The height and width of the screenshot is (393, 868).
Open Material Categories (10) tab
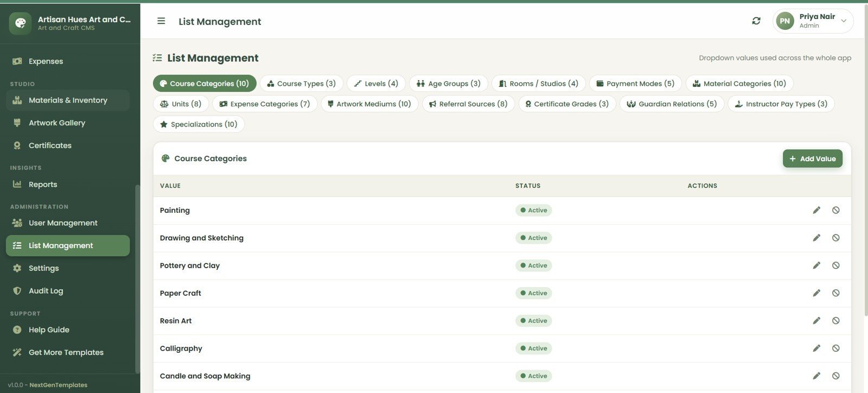point(739,84)
